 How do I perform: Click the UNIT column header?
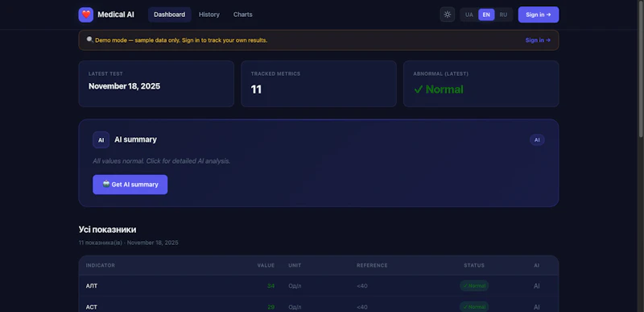[x=295, y=265]
